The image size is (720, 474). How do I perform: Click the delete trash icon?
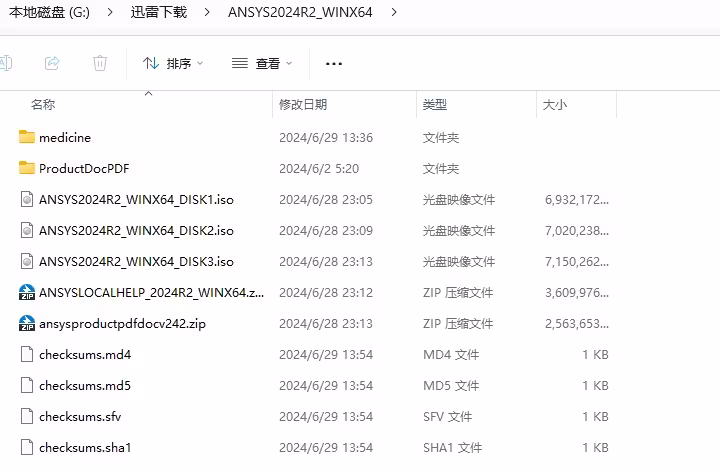click(100, 63)
